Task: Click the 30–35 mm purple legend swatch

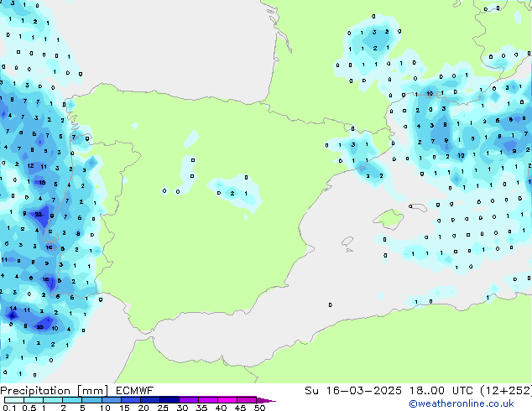Action: click(x=188, y=400)
